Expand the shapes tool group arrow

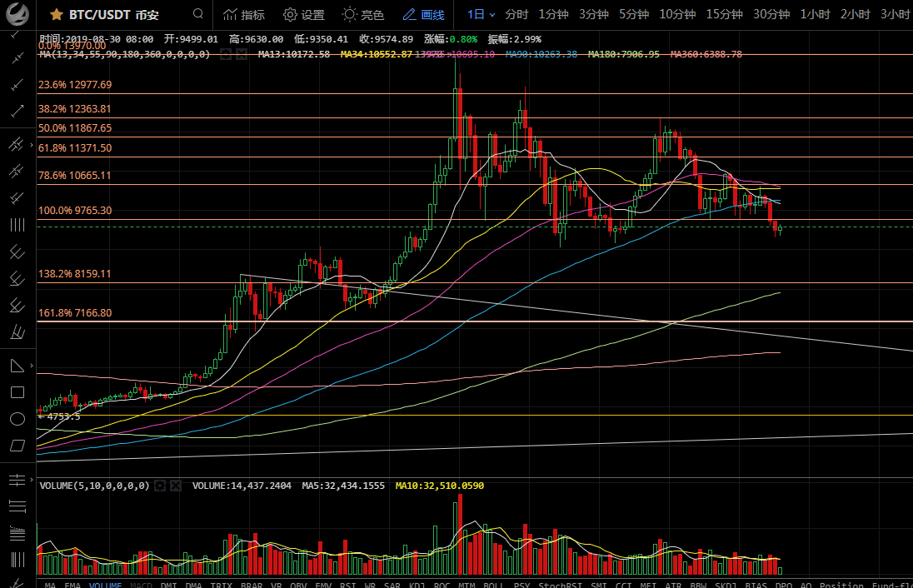32,366
